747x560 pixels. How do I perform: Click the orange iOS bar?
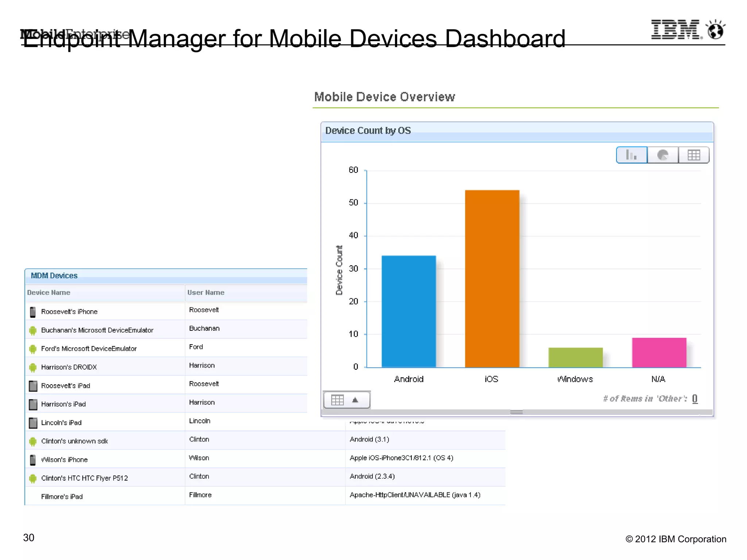pos(492,279)
